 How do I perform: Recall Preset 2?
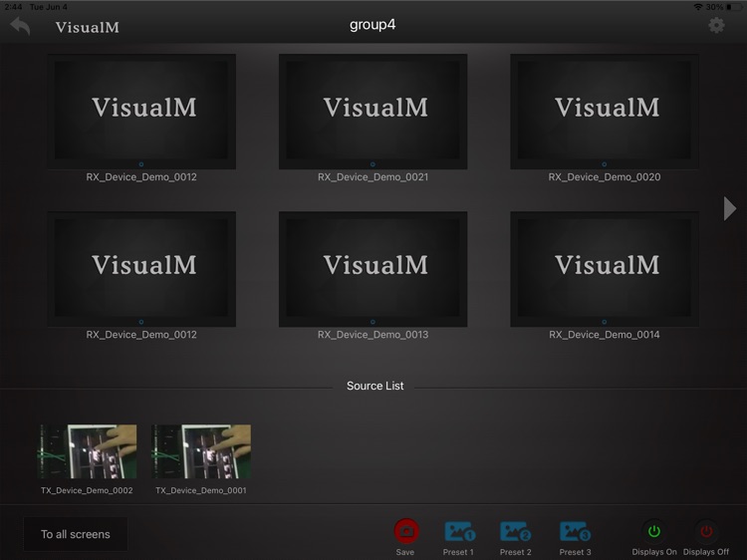(x=516, y=531)
